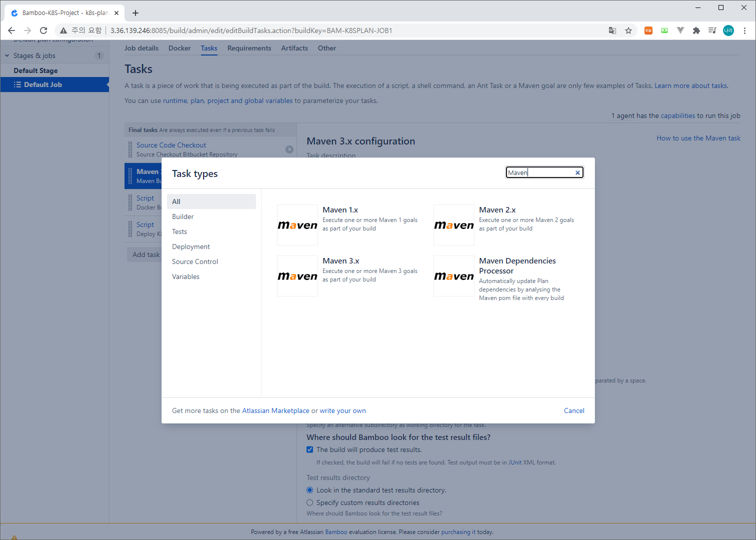Viewport: 756px width, 540px height.
Task: Go back in browser history
Action: 11,30
